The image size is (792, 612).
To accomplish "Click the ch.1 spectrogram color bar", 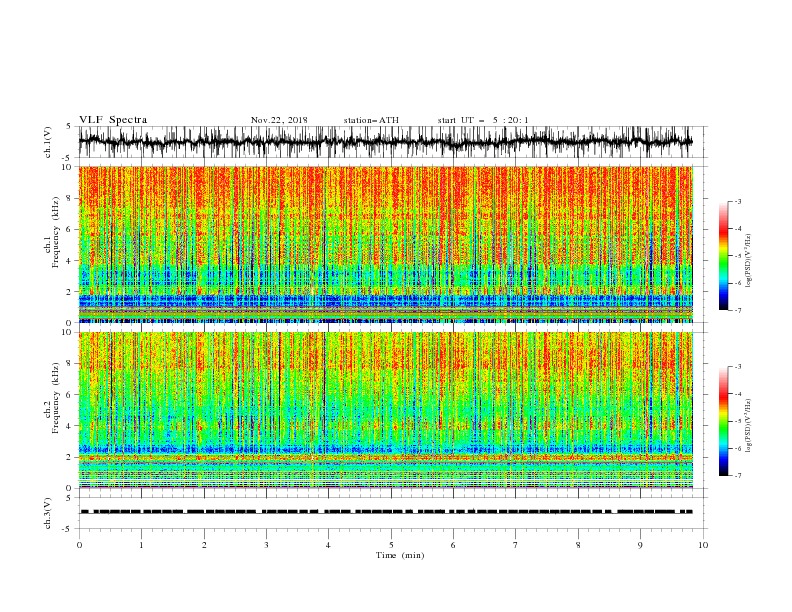I will tap(724, 256).
